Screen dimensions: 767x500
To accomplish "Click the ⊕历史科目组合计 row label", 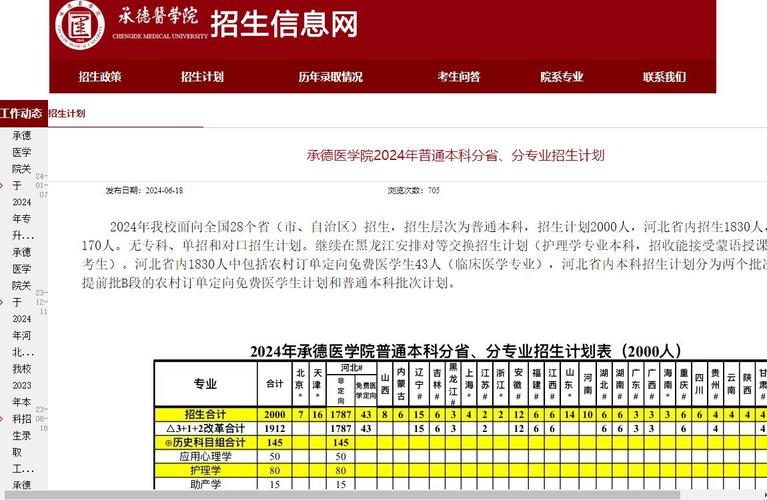I will coord(205,443).
